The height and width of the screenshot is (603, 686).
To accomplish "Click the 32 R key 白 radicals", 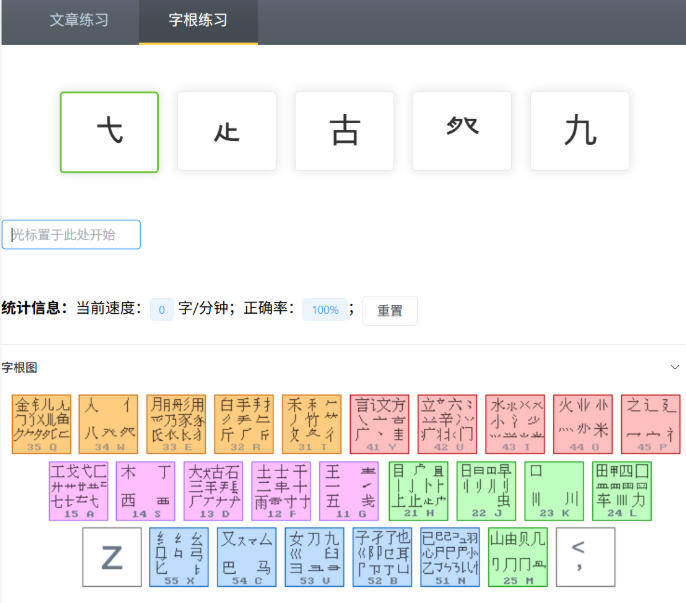I will (x=244, y=424).
